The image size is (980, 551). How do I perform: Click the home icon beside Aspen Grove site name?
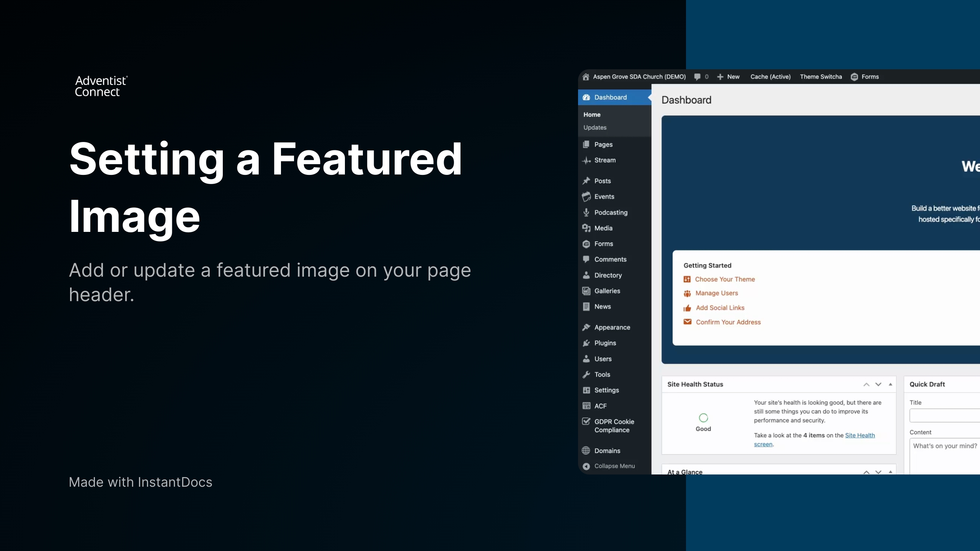click(586, 77)
